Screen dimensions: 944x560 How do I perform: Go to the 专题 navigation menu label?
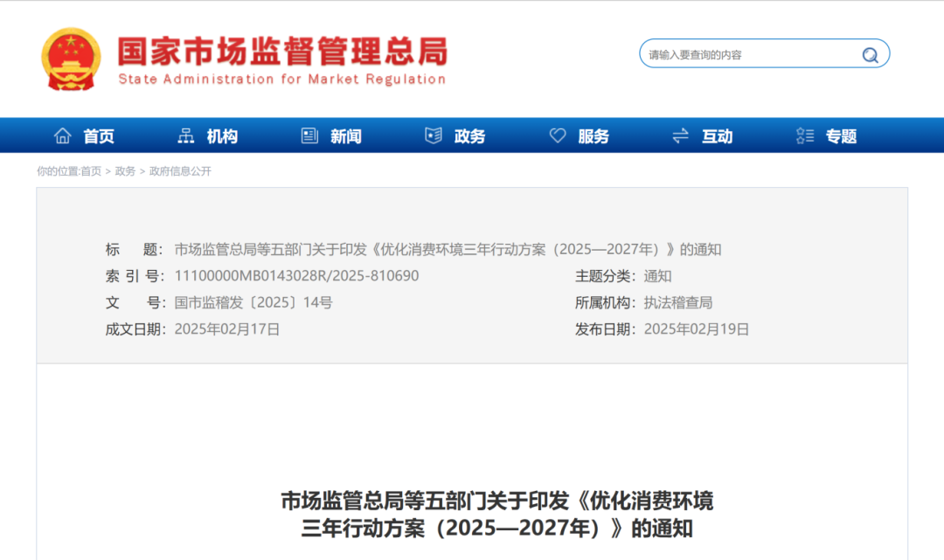click(841, 136)
